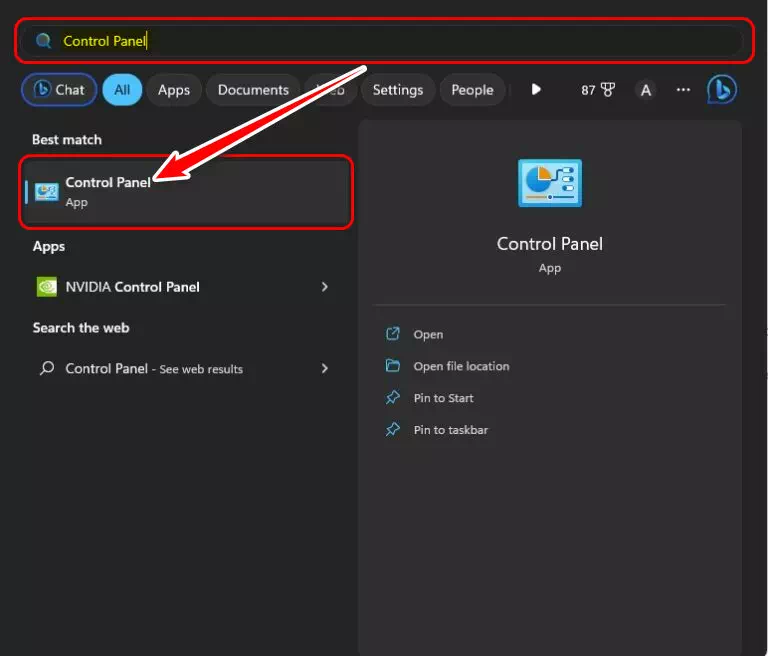Image resolution: width=768 pixels, height=656 pixels.
Task: Switch to the People filter tab
Action: pos(472,90)
